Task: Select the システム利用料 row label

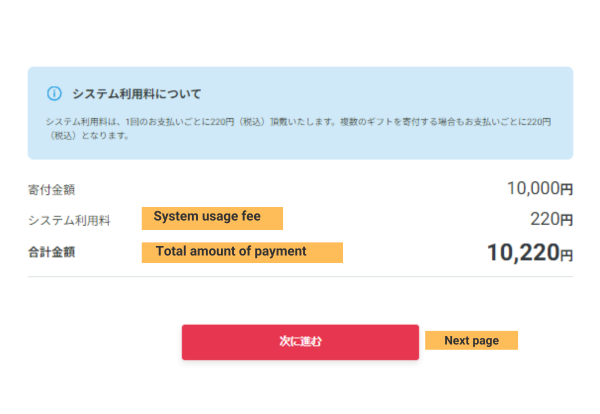Action: tap(70, 220)
